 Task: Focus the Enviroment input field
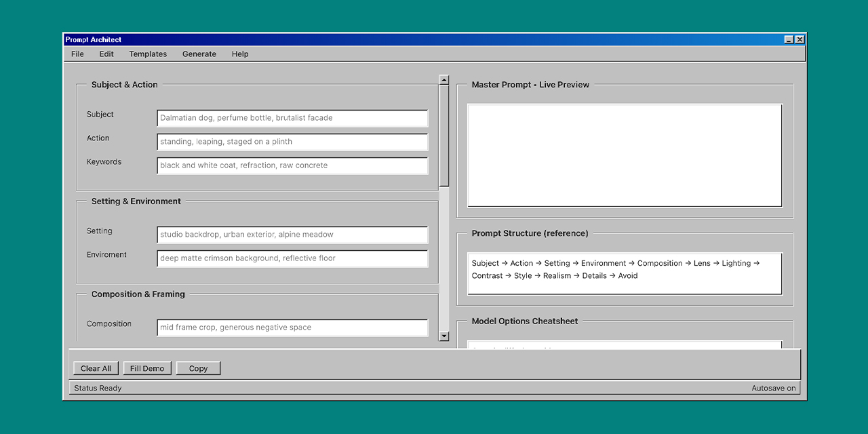(292, 258)
